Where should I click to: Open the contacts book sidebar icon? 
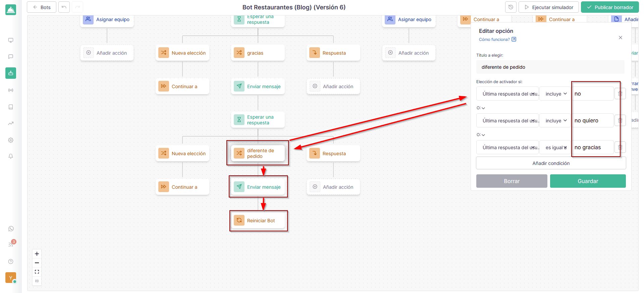(x=11, y=107)
